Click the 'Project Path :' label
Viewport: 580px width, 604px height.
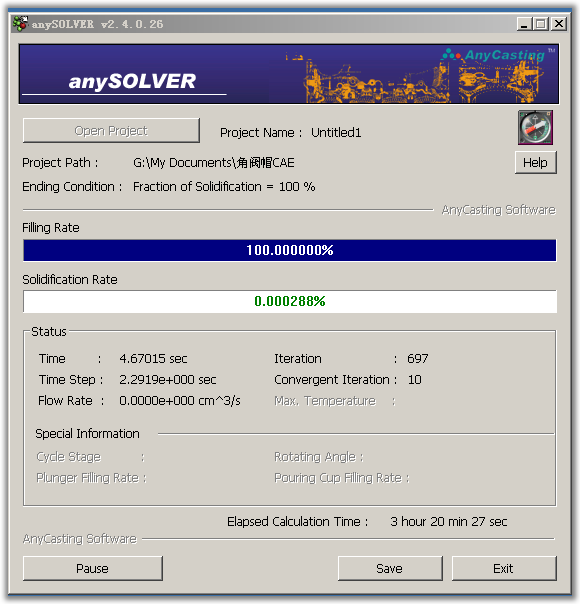(x=60, y=163)
